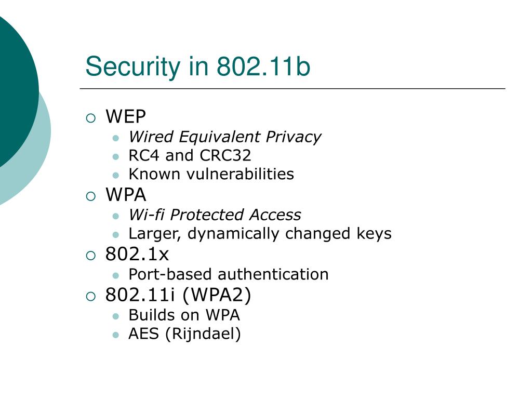The height and width of the screenshot is (399, 532).
Task: Select the 802.1x heading
Action: (137, 254)
